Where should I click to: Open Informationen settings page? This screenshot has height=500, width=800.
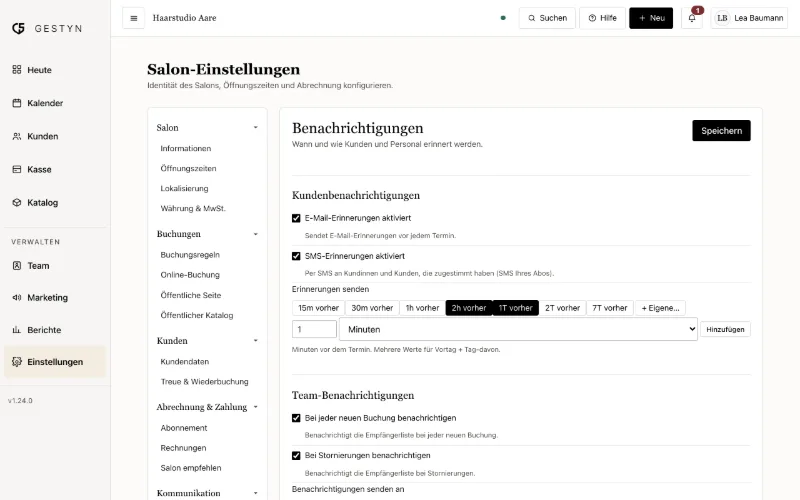[186, 148]
